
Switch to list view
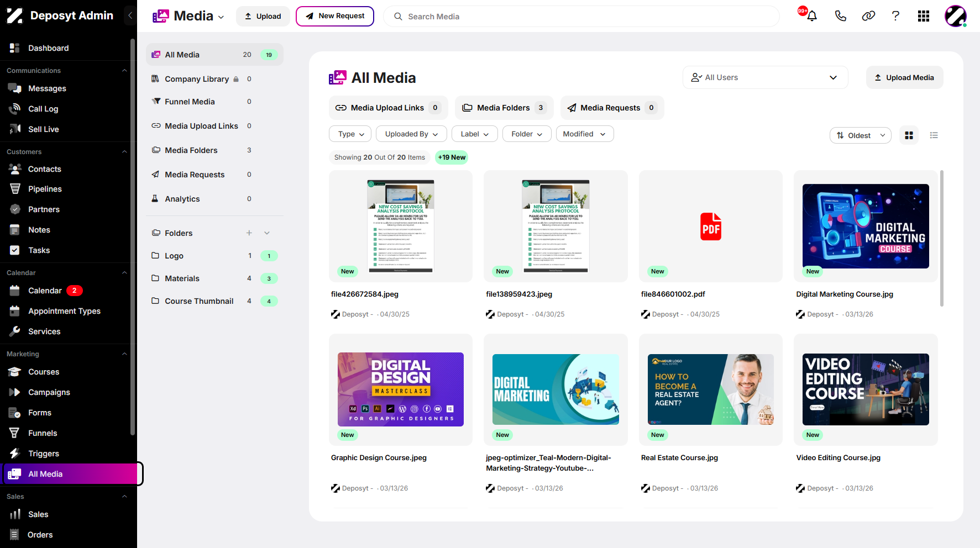click(934, 135)
